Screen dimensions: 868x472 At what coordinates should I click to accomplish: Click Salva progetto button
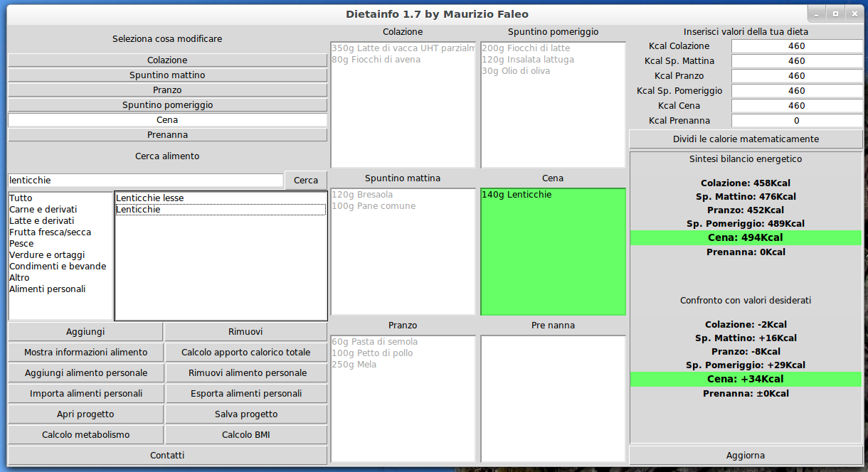(x=245, y=414)
